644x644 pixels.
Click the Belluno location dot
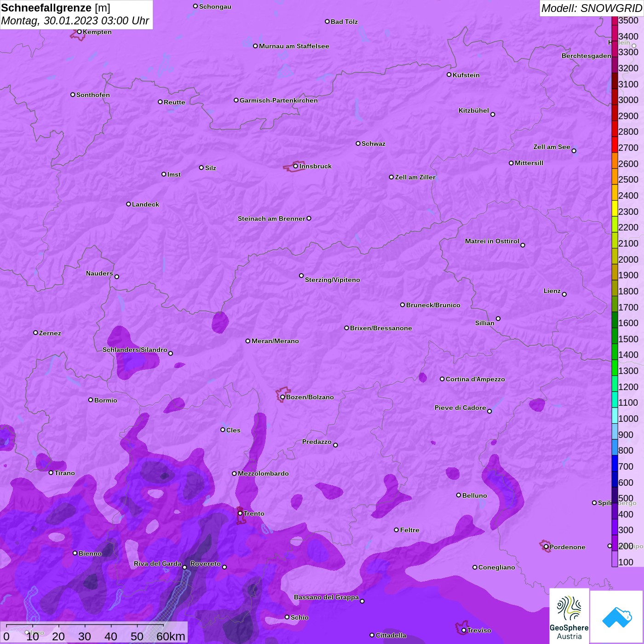click(x=459, y=495)
